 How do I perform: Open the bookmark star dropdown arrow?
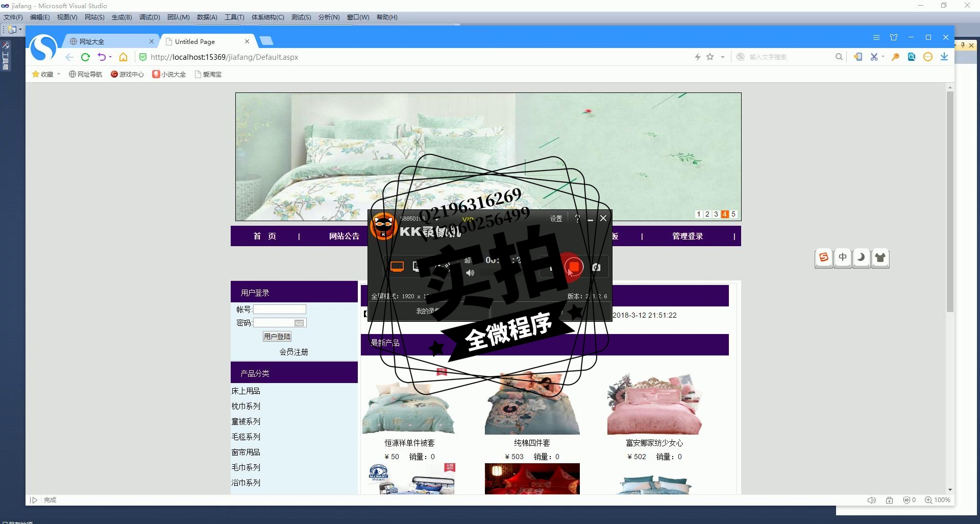(723, 57)
